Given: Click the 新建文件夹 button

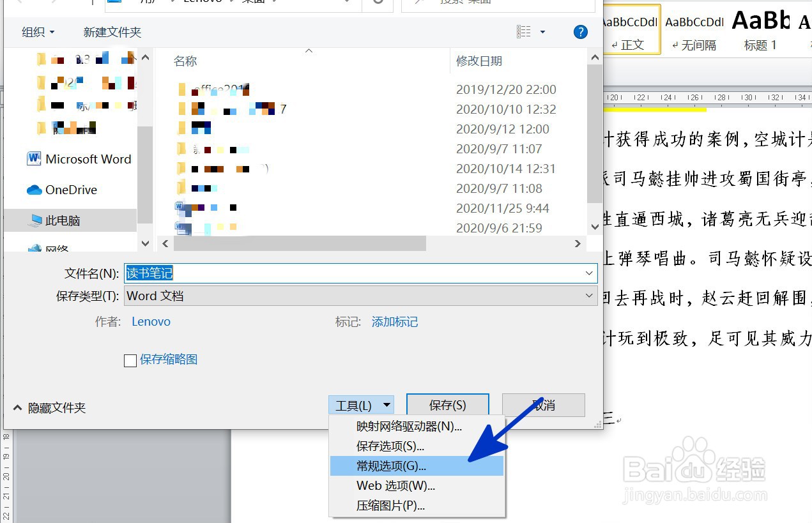Looking at the screenshot, I should [x=112, y=32].
